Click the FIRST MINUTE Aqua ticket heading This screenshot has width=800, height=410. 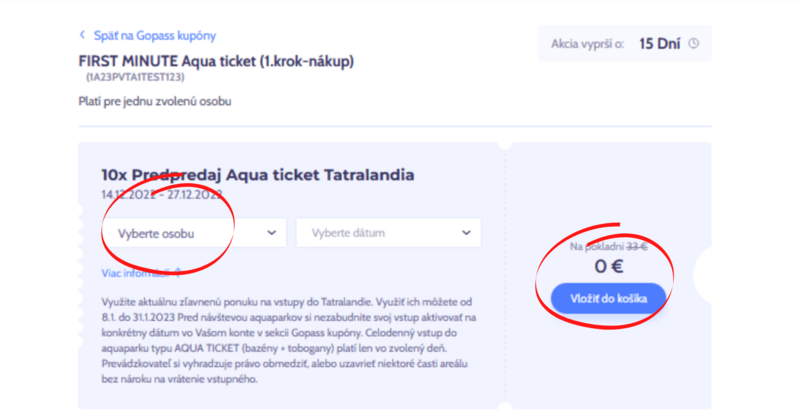pos(216,61)
